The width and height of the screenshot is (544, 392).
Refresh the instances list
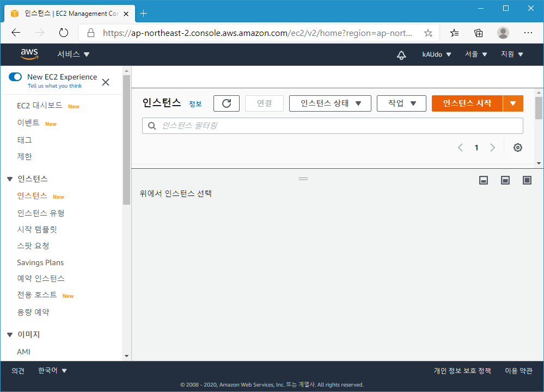pyautogui.click(x=227, y=103)
